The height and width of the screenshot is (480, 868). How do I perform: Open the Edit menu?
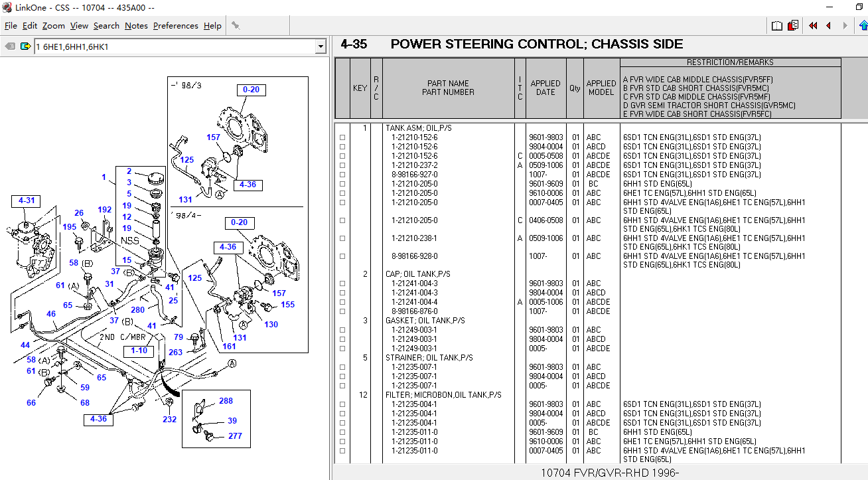[x=30, y=26]
